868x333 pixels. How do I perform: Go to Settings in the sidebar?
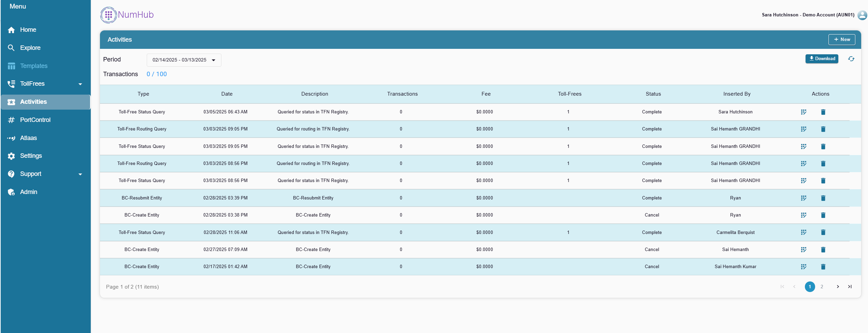[x=31, y=156]
